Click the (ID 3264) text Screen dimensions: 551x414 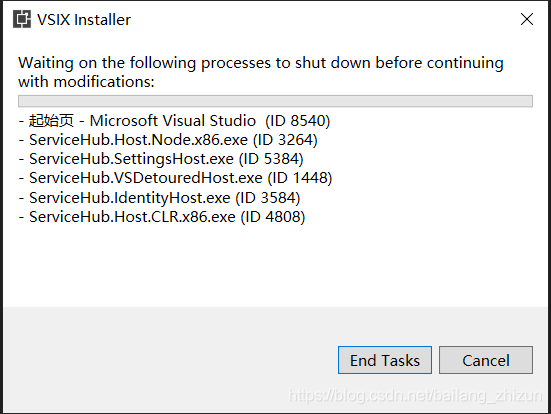285,140
